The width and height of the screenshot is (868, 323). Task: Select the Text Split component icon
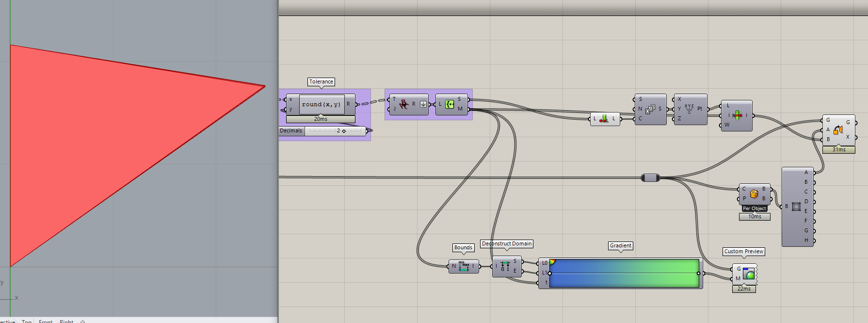point(403,104)
